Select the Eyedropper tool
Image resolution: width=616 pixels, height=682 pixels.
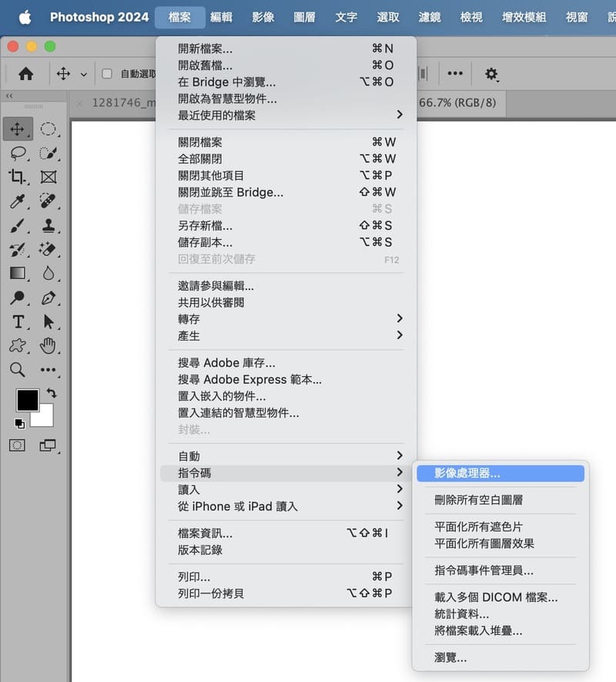click(x=18, y=201)
